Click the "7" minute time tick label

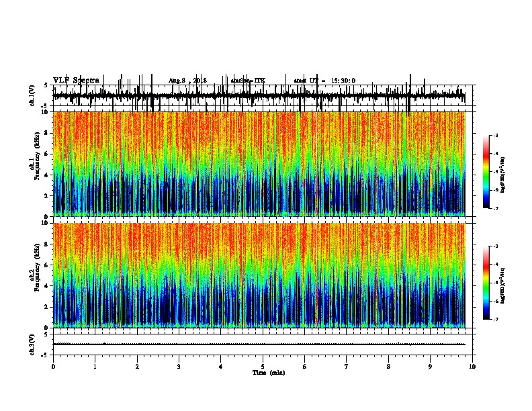(347, 367)
